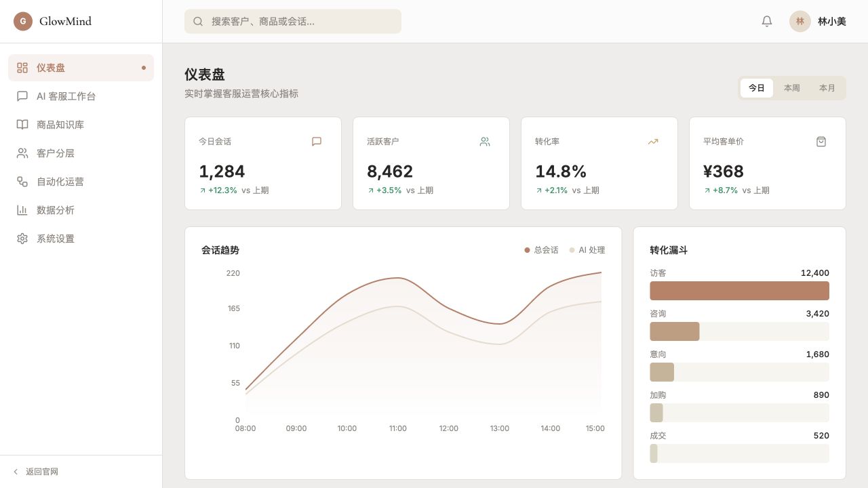The height and width of the screenshot is (488, 868).
Task: Click the chat icon in 今日会话 card
Action: pos(317,142)
